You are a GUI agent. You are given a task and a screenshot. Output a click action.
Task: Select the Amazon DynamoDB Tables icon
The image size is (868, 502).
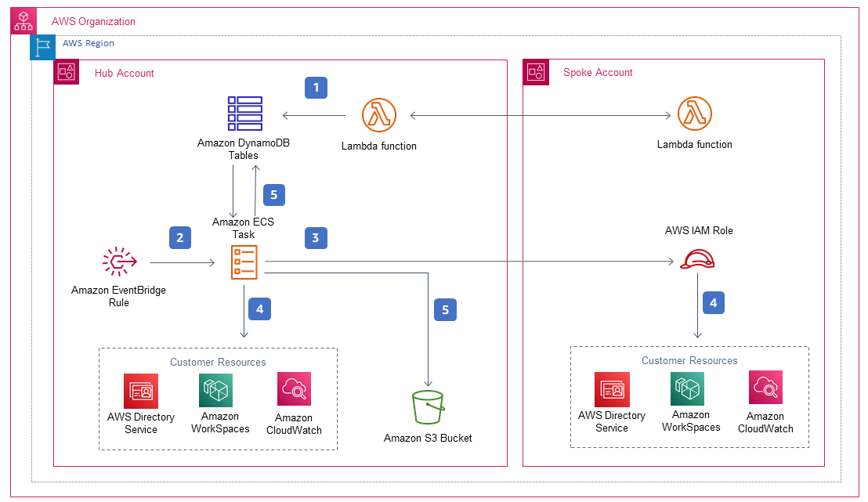tap(244, 114)
